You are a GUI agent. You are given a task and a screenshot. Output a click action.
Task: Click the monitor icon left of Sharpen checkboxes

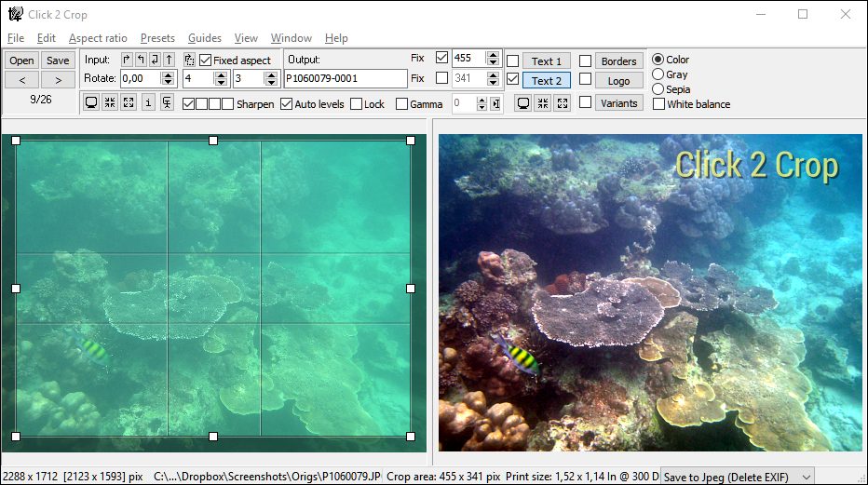[x=91, y=102]
